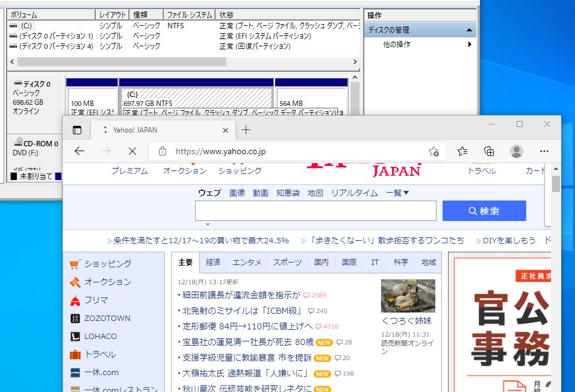Open a new tab in Edge
575x392 pixels.
[x=246, y=130]
